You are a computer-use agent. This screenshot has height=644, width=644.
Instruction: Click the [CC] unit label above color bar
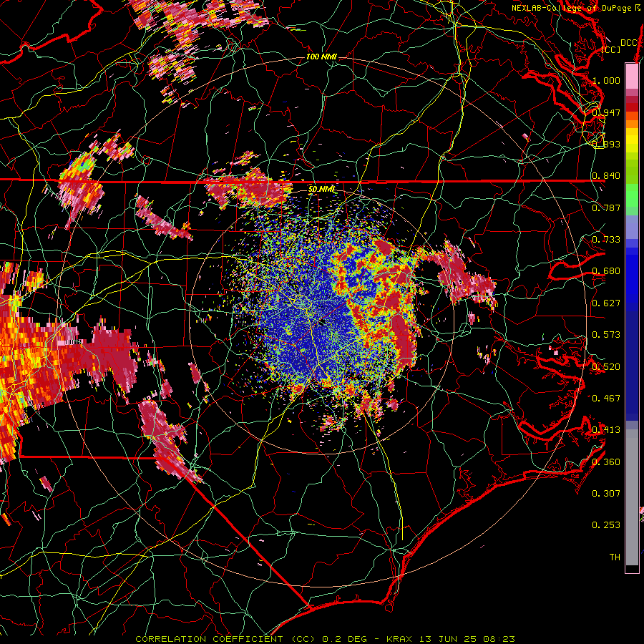pos(610,49)
